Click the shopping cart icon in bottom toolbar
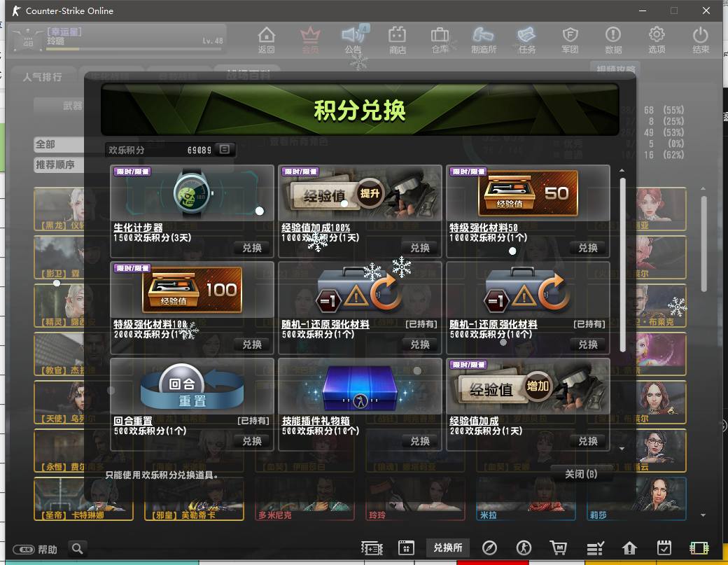 pyautogui.click(x=558, y=547)
